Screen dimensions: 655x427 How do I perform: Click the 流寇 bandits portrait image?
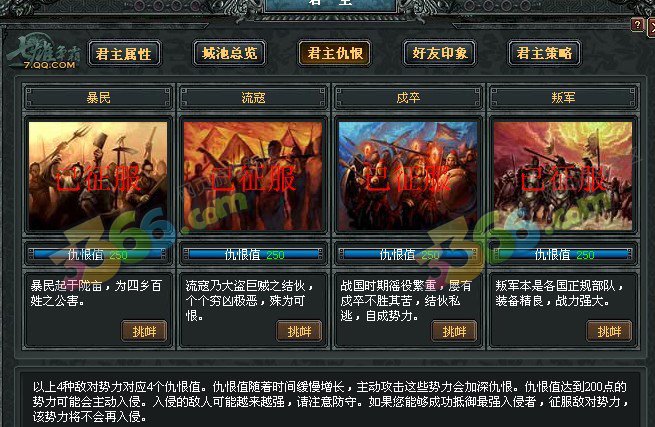click(x=253, y=175)
